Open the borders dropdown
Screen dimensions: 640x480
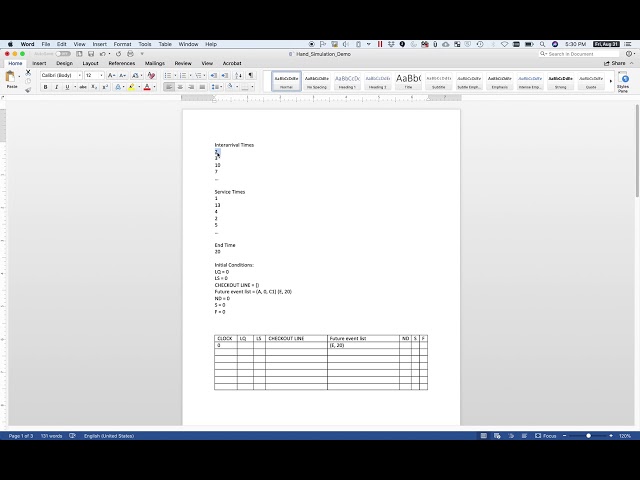coord(252,87)
